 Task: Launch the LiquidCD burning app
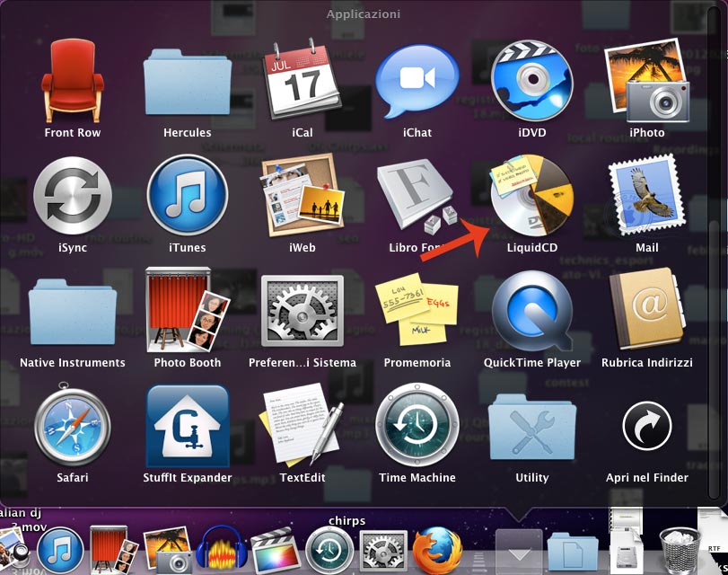(x=532, y=195)
